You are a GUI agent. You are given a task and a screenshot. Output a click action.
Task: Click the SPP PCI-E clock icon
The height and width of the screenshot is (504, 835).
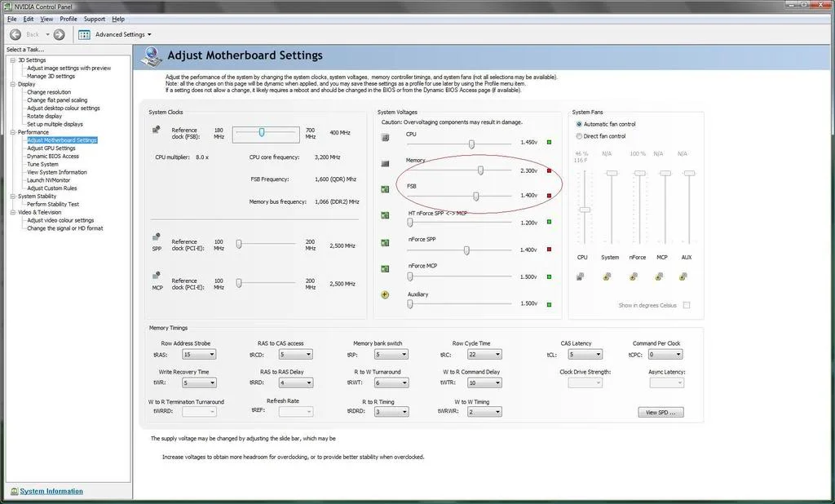157,237
